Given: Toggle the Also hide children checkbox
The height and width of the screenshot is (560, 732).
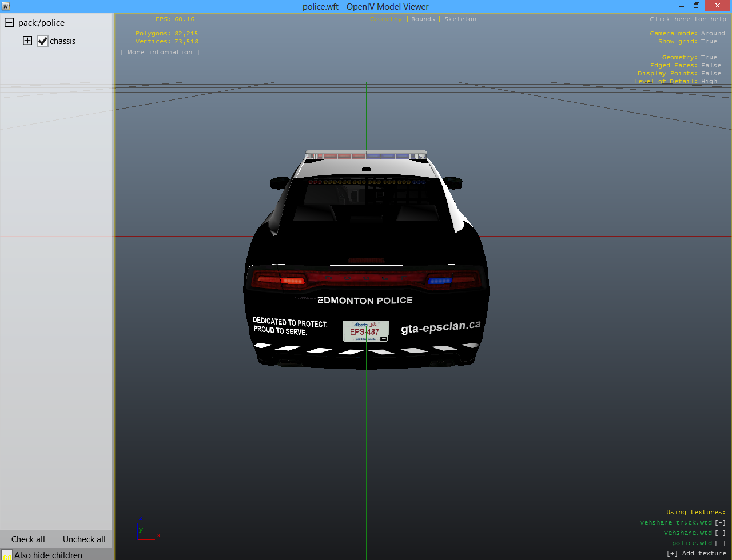Looking at the screenshot, I should point(7,555).
